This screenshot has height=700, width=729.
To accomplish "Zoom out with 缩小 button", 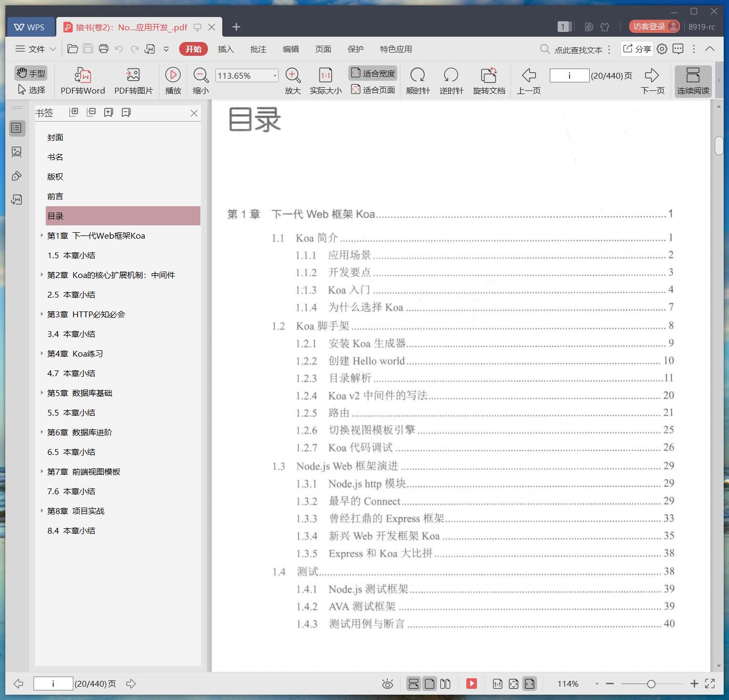I will tap(200, 81).
